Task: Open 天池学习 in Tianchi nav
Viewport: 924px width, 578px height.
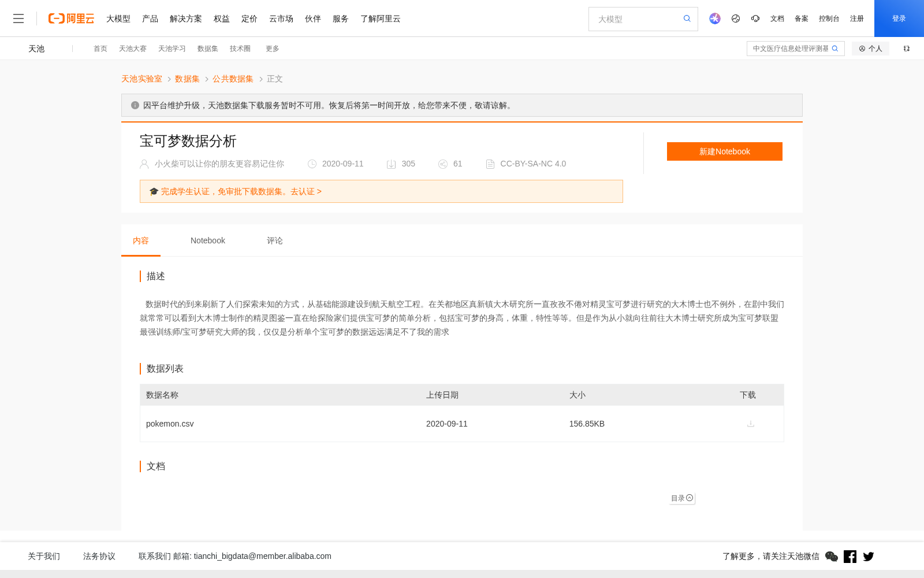Action: pyautogui.click(x=172, y=49)
